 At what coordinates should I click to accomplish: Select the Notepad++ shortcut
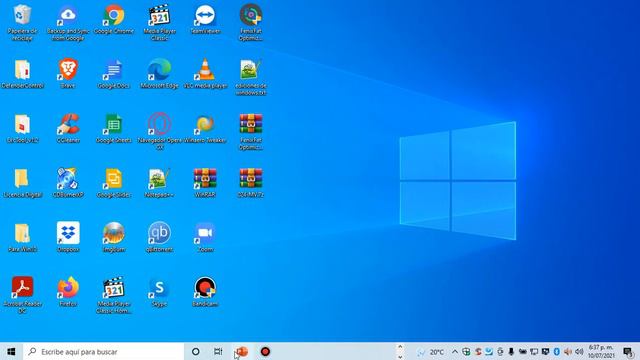coord(159,183)
